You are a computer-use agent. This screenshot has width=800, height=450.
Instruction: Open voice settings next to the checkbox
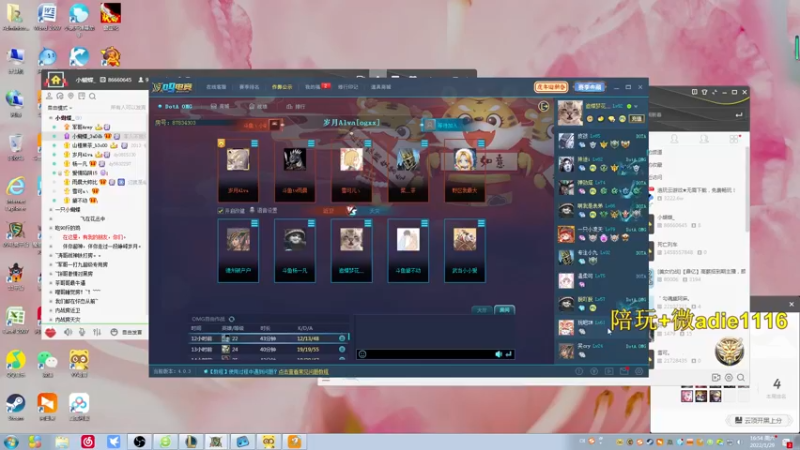click(263, 210)
